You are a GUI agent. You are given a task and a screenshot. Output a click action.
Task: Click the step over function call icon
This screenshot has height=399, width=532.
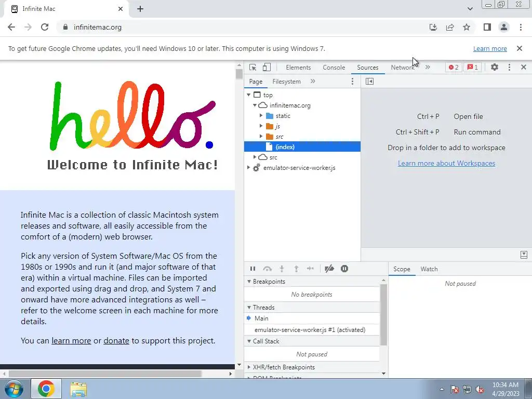[x=268, y=269]
